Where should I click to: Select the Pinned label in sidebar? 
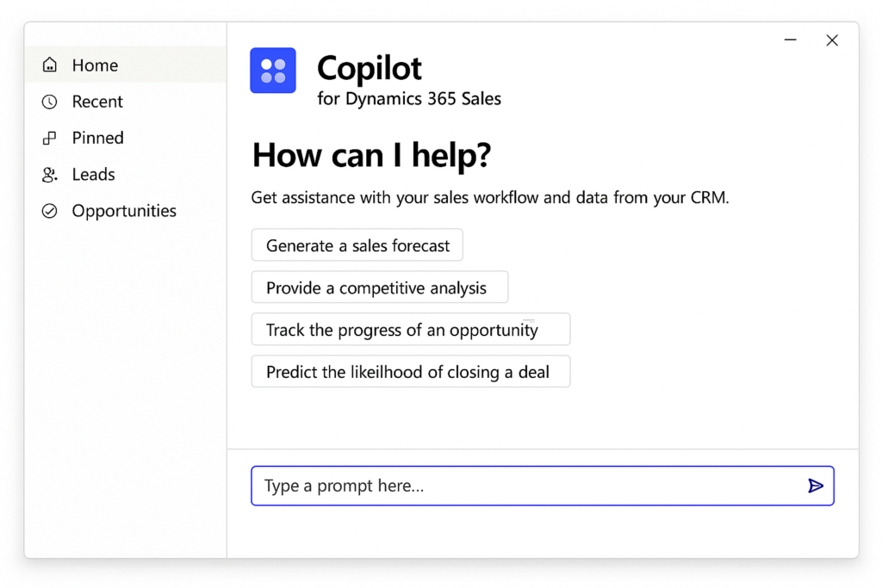pyautogui.click(x=97, y=138)
